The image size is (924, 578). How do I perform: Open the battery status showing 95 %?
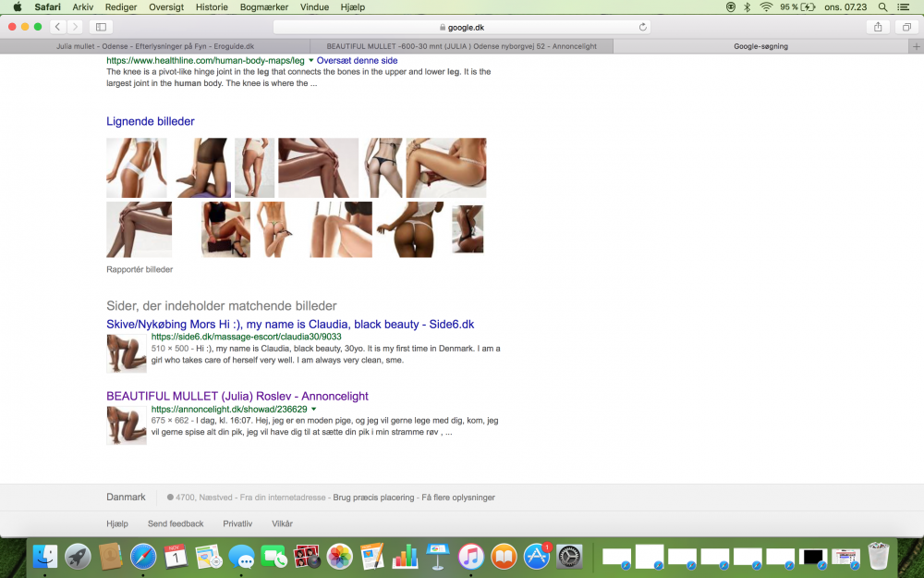[797, 7]
